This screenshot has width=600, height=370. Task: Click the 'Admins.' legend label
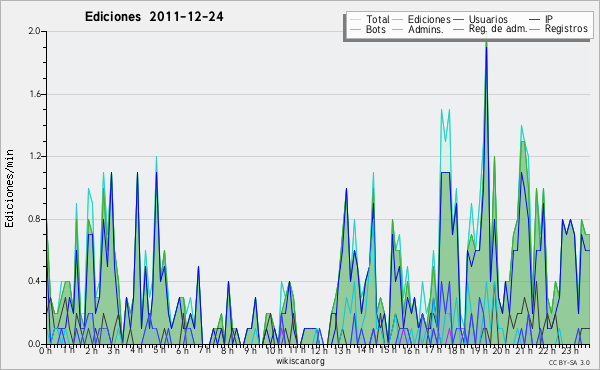(x=426, y=29)
